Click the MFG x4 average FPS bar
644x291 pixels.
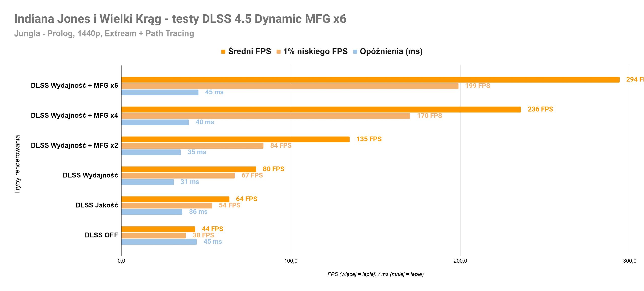tap(321, 110)
